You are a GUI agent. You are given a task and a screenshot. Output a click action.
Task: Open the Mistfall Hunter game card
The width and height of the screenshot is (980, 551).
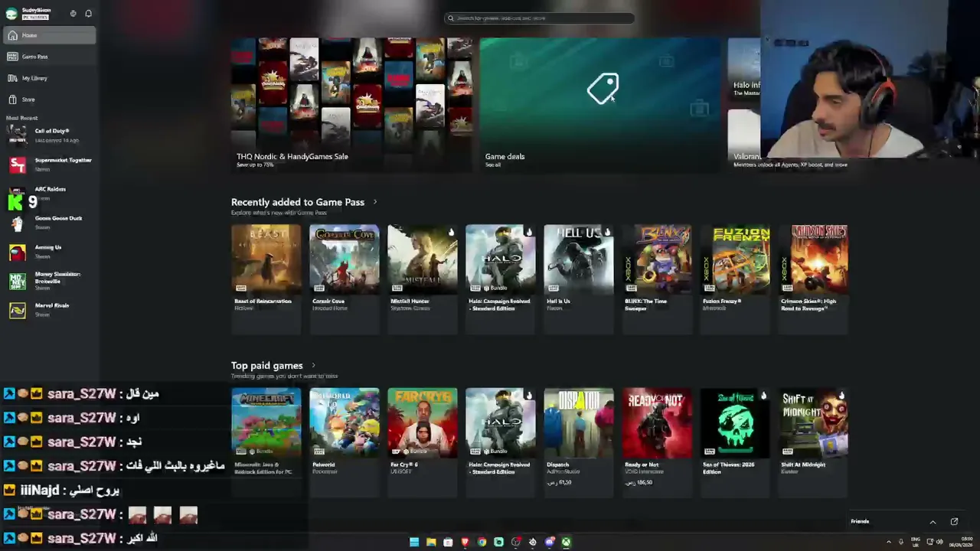[x=423, y=279]
